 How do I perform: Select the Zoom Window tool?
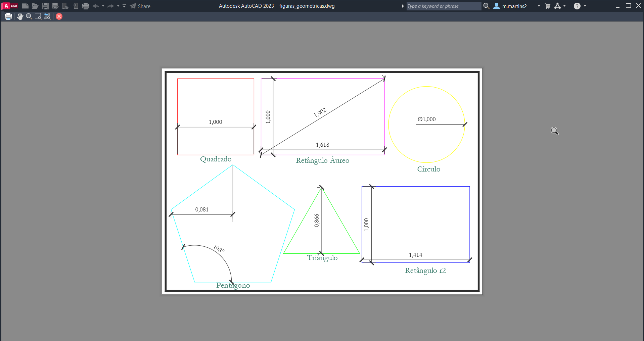[38, 16]
